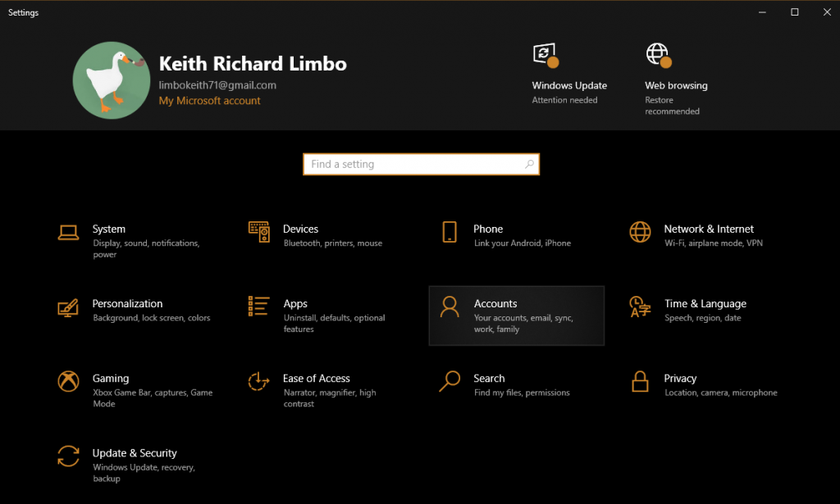Viewport: 840px width, 504px height.
Task: Click the limbokeith71@gmail.com email text
Action: tap(217, 85)
